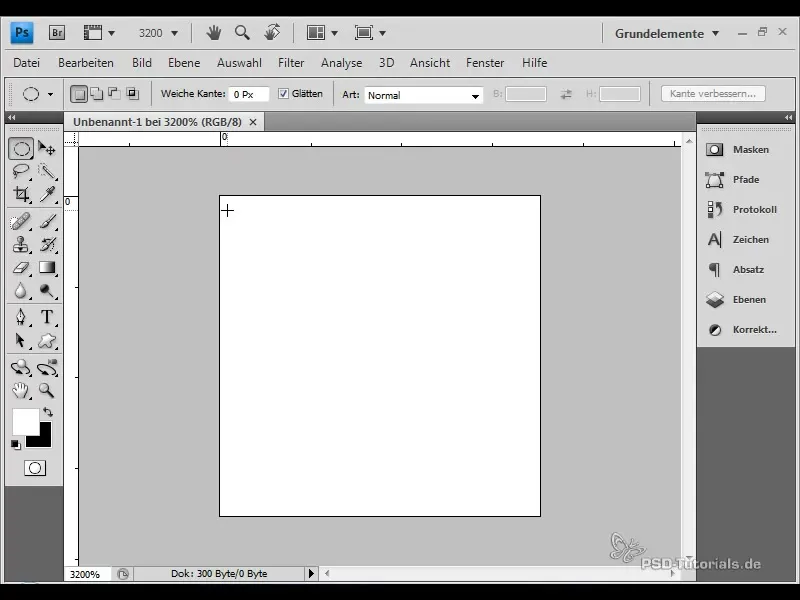800x600 pixels.
Task: Select the Type tool
Action: [47, 317]
